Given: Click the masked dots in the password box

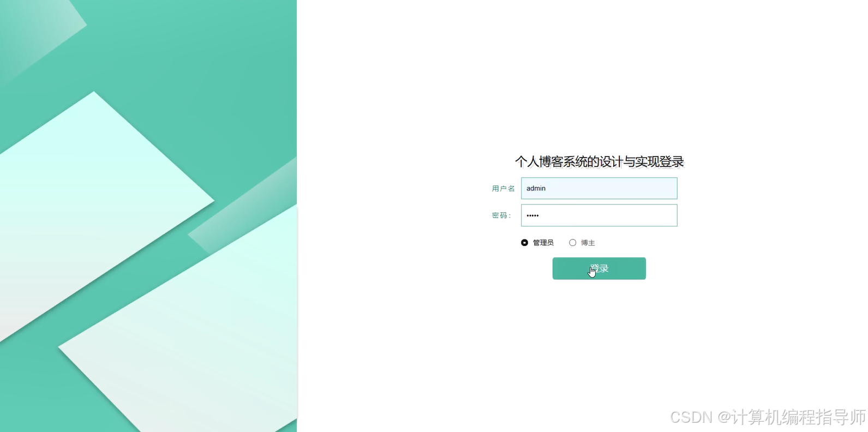Looking at the screenshot, I should (x=532, y=215).
